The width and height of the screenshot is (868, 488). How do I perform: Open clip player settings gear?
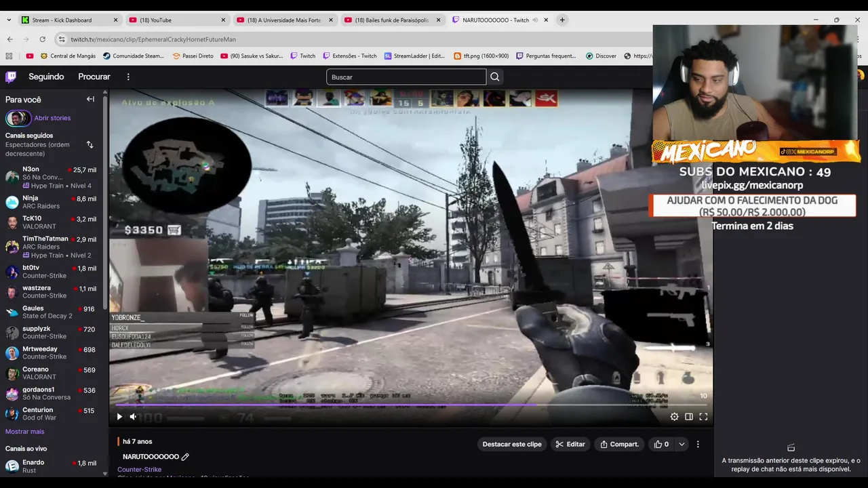pos(674,417)
